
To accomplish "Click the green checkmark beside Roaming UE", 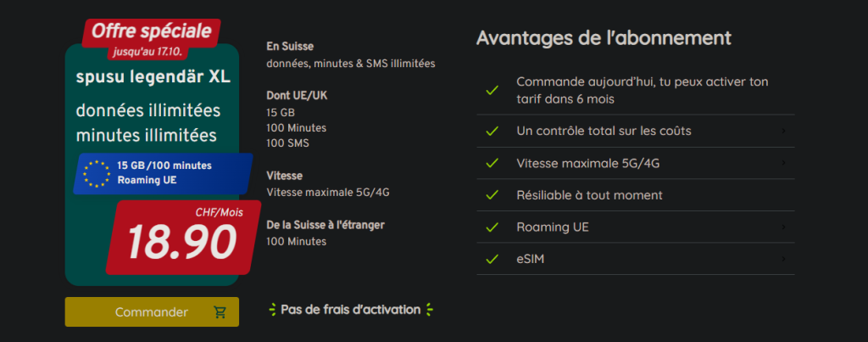I will pos(492,227).
